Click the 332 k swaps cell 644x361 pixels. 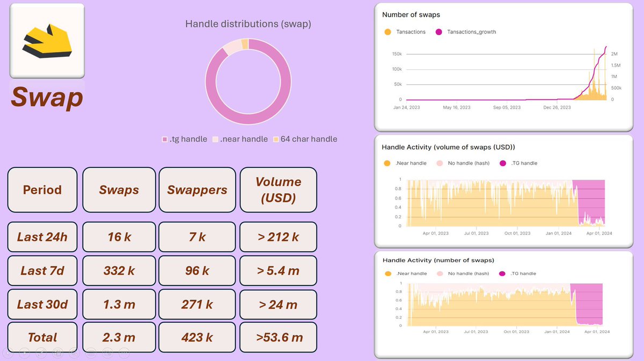119,270
